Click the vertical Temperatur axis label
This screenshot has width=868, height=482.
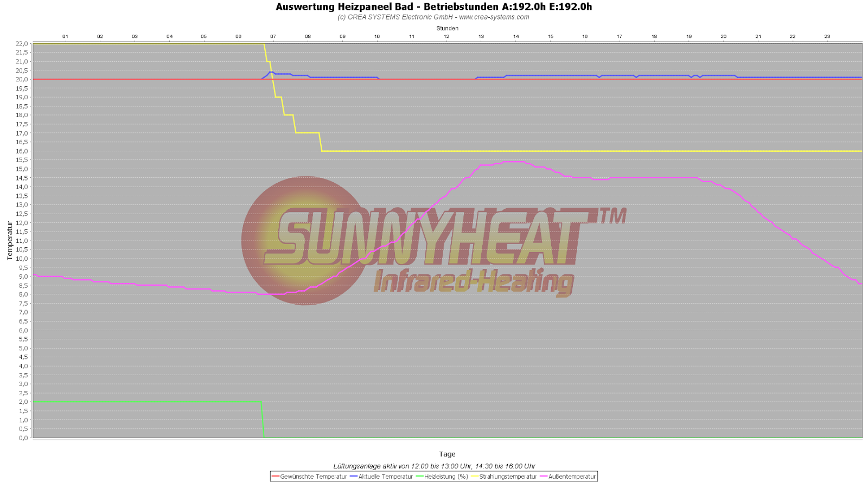coord(9,241)
